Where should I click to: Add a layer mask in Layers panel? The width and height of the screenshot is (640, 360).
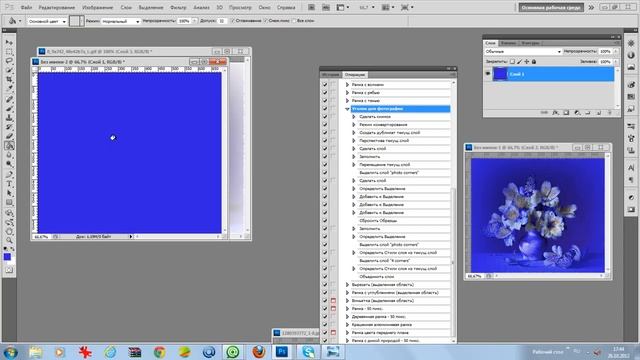(x=566, y=113)
